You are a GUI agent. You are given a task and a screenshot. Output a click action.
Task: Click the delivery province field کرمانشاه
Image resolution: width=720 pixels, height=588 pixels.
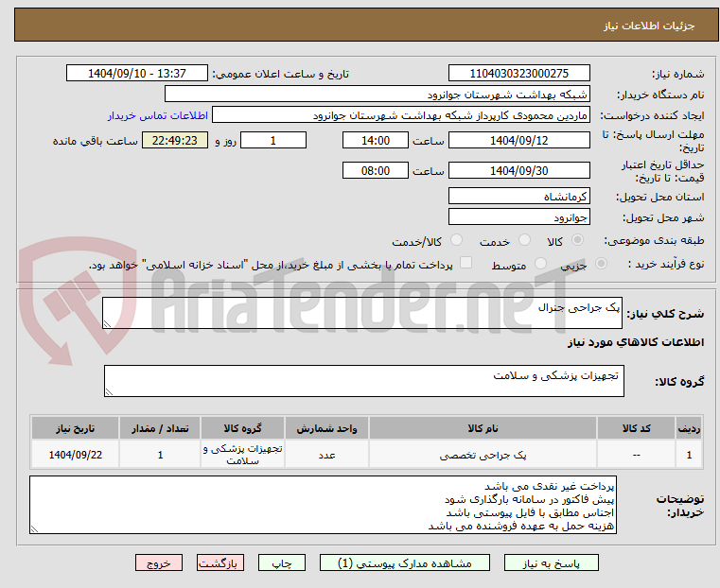tap(518, 197)
